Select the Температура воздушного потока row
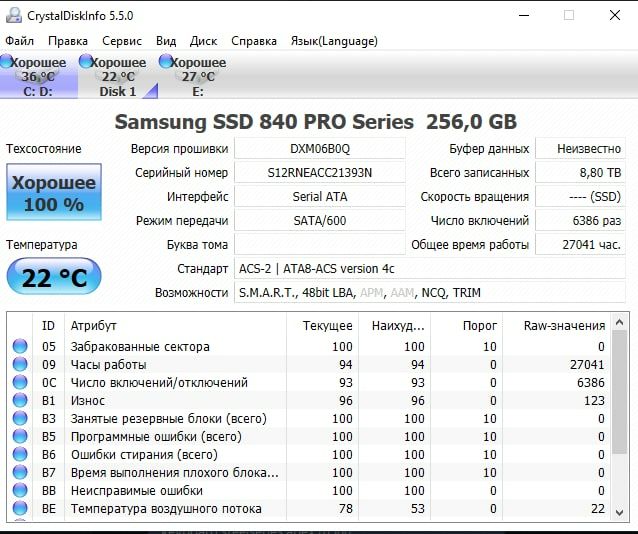 [308, 508]
